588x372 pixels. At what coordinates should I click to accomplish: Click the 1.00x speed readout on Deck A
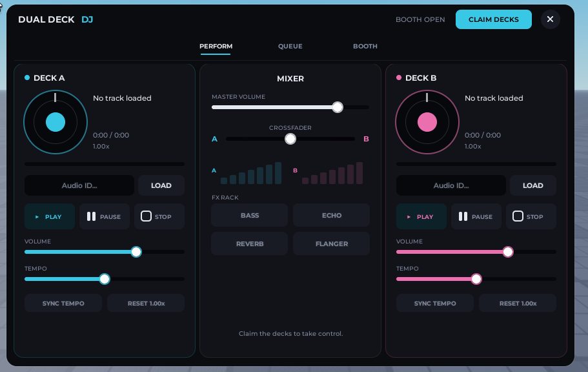[101, 147]
